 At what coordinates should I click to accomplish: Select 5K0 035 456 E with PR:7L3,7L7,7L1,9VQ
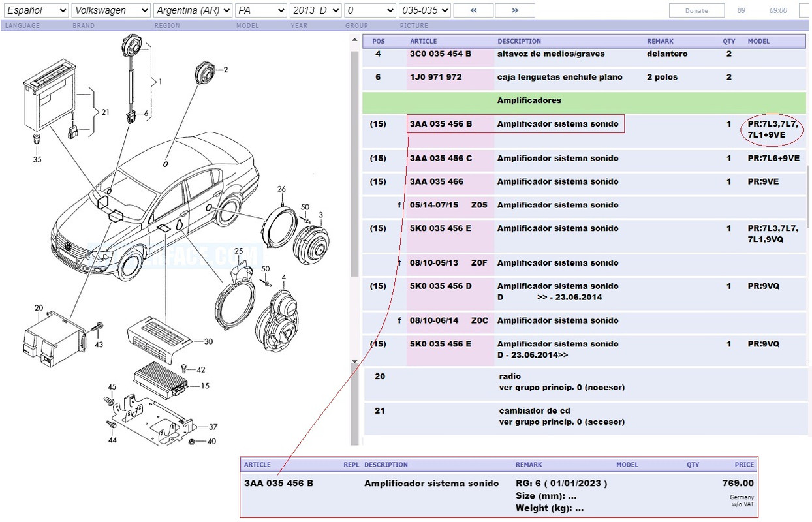click(441, 228)
